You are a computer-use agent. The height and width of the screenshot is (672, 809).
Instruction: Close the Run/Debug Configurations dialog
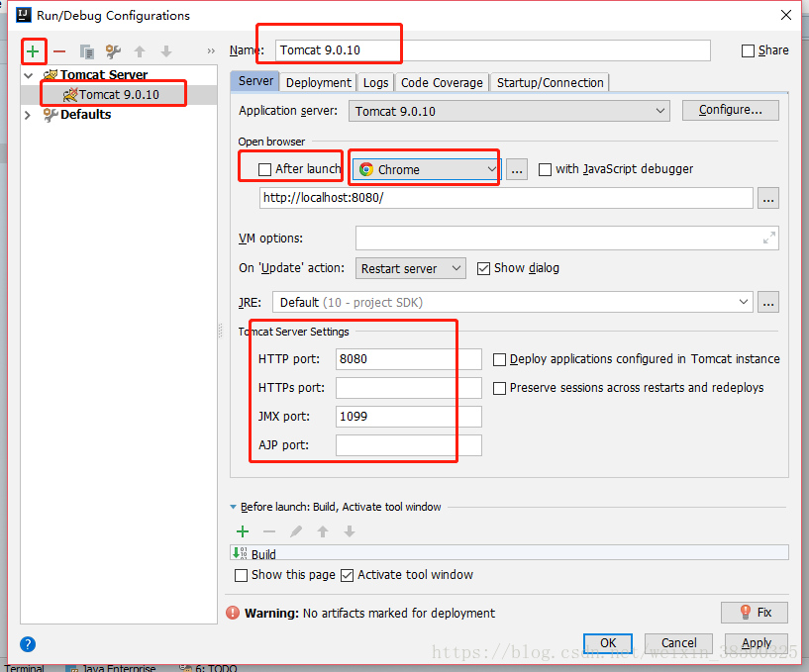coord(786,16)
